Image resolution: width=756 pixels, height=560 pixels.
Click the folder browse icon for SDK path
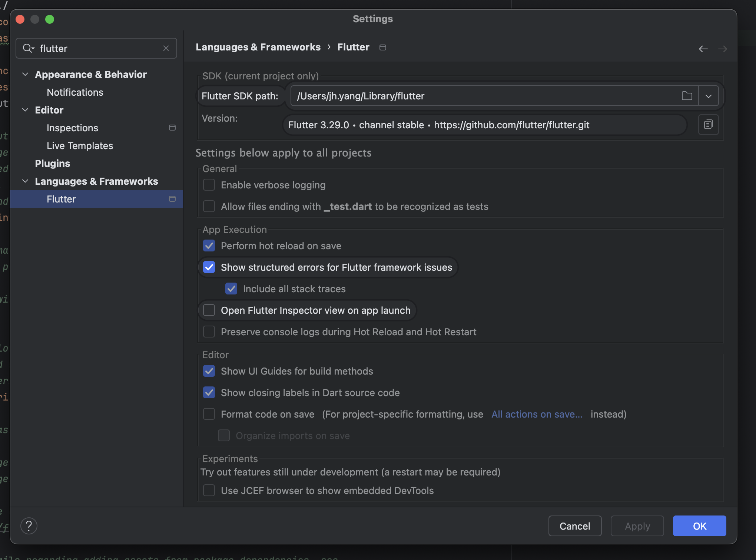pyautogui.click(x=687, y=96)
